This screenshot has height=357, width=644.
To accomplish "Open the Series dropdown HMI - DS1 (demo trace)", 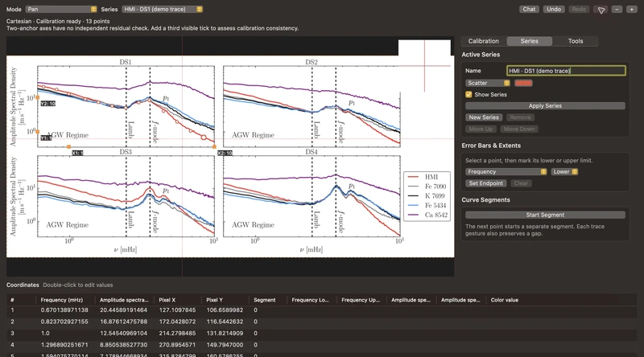I will tap(163, 9).
